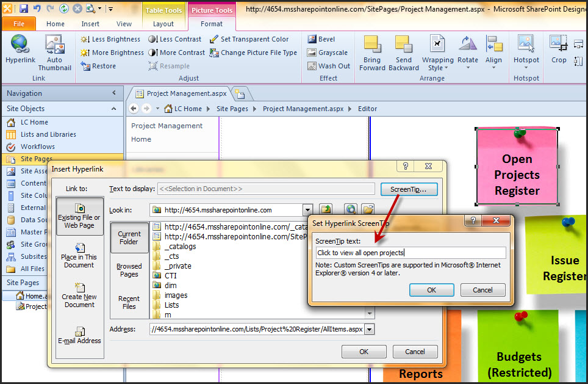Click the pink Open Projects Register note

(x=517, y=174)
